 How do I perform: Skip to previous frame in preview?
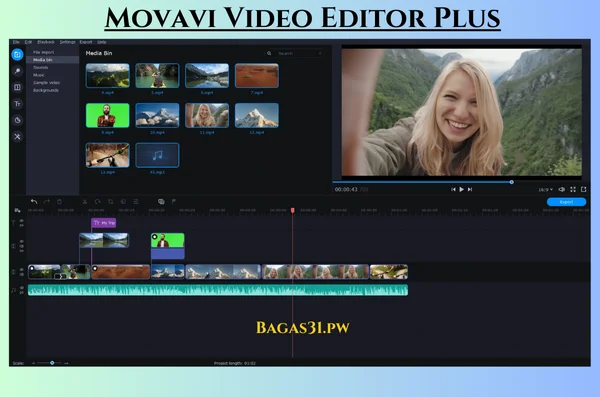(x=453, y=189)
